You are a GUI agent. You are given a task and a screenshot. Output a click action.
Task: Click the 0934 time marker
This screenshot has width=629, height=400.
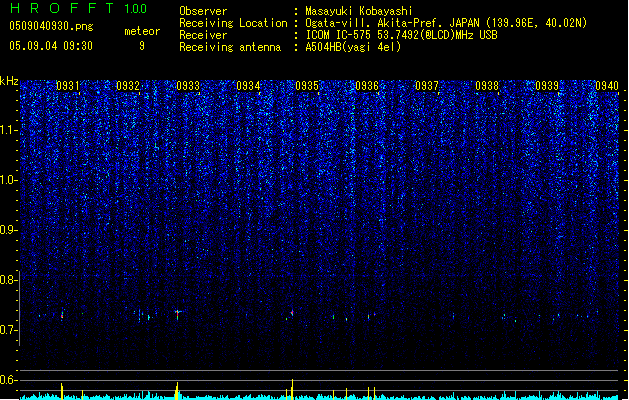click(248, 86)
